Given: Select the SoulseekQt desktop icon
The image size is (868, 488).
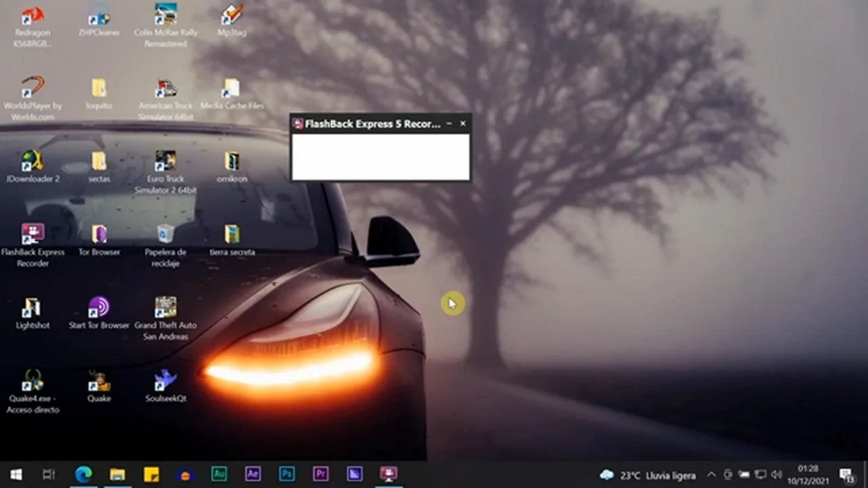Looking at the screenshot, I should pos(165,382).
